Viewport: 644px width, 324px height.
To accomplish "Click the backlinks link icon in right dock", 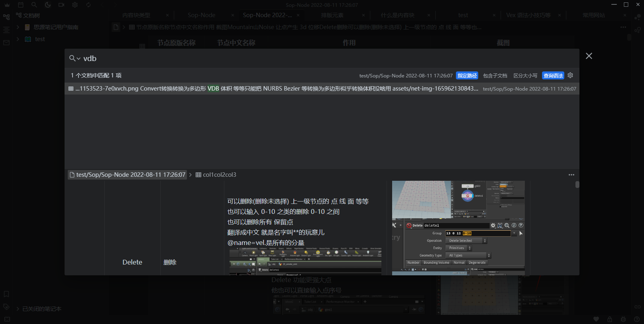I will (638, 306).
